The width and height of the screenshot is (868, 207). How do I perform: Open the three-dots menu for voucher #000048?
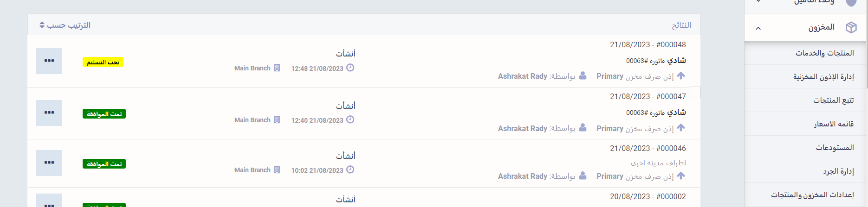click(x=49, y=61)
